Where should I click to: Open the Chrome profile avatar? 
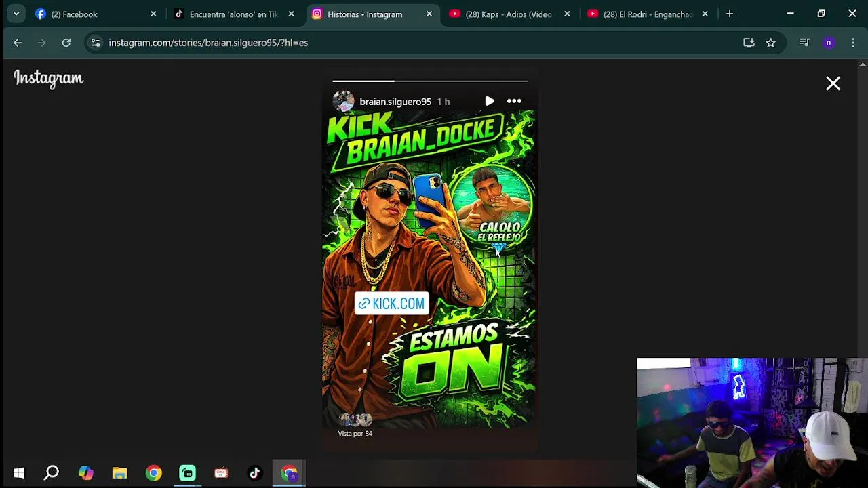coord(828,43)
